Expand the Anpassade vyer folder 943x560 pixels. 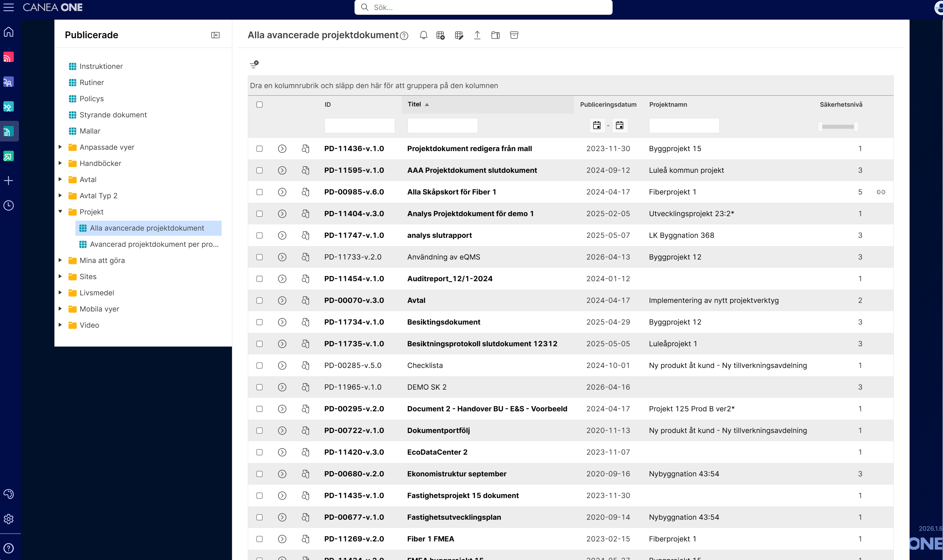tap(60, 147)
